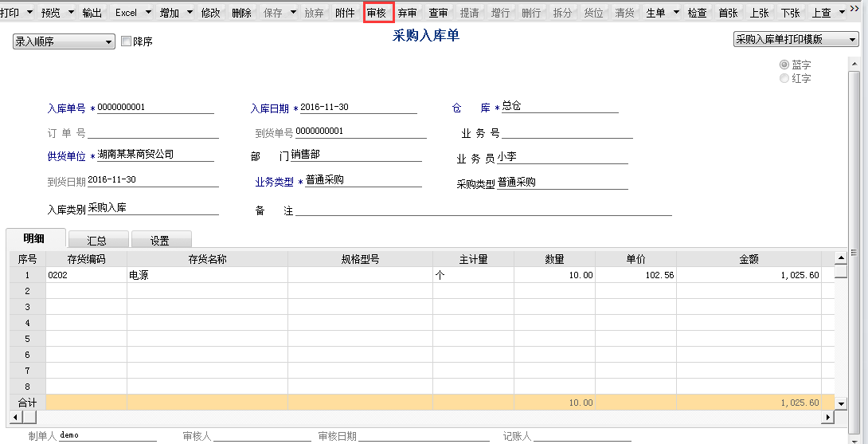Click the 首张 (First record) button
Viewport: 868px width, 444px height.
click(x=728, y=13)
